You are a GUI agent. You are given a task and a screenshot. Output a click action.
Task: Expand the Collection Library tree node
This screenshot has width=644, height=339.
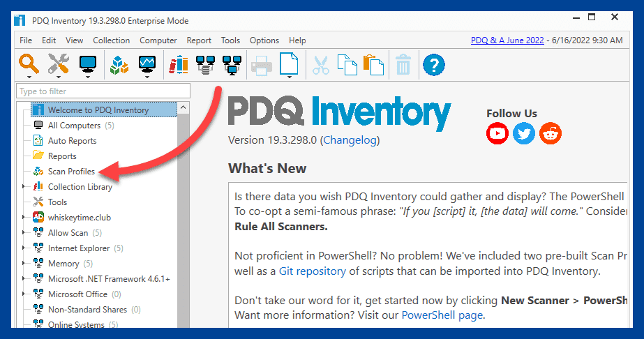[x=24, y=187]
